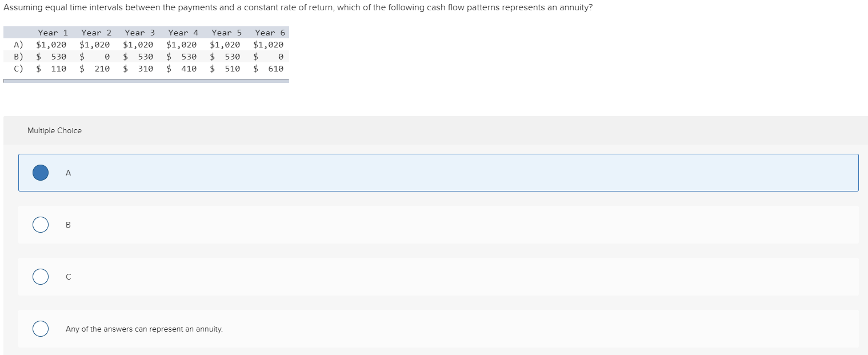868x355 pixels.
Task: Click the Year 3 column header
Action: click(139, 33)
